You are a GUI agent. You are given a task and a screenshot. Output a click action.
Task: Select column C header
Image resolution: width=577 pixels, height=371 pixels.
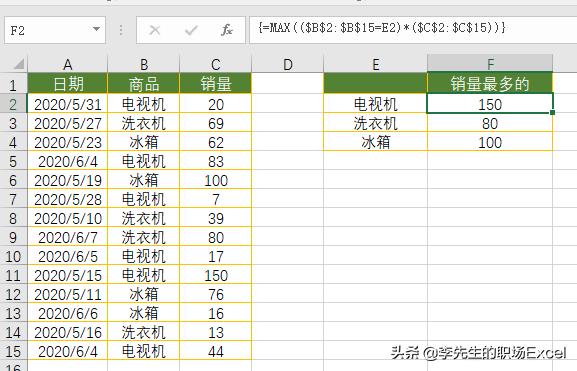tap(216, 64)
